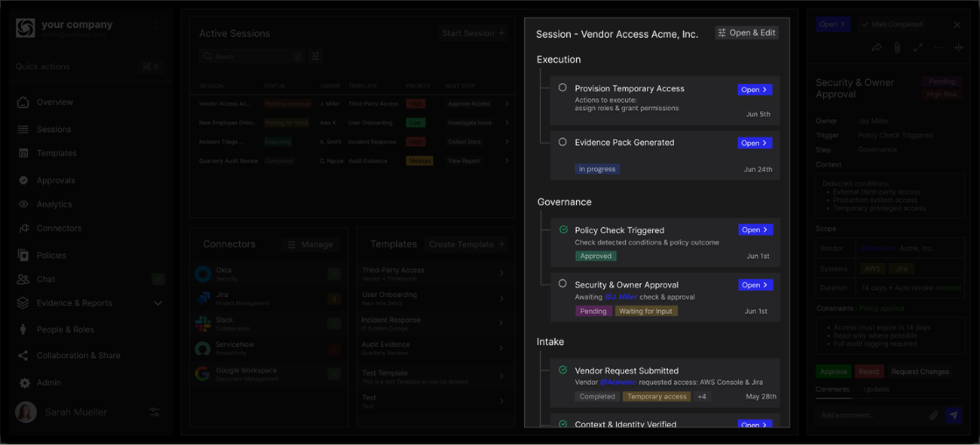Open Collaboration & Share via its share icon
This screenshot has width=980, height=445.
(23, 356)
